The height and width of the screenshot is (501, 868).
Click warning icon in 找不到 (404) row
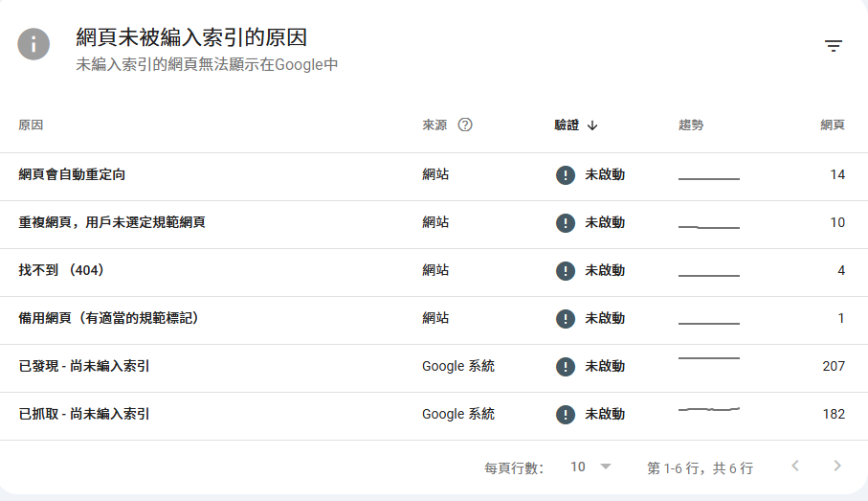pyautogui.click(x=566, y=270)
